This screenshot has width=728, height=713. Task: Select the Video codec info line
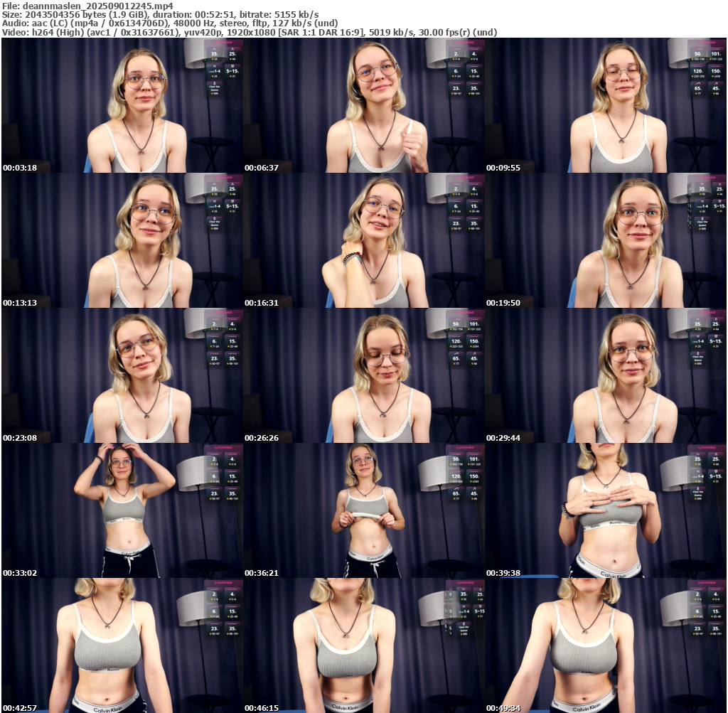click(x=250, y=33)
